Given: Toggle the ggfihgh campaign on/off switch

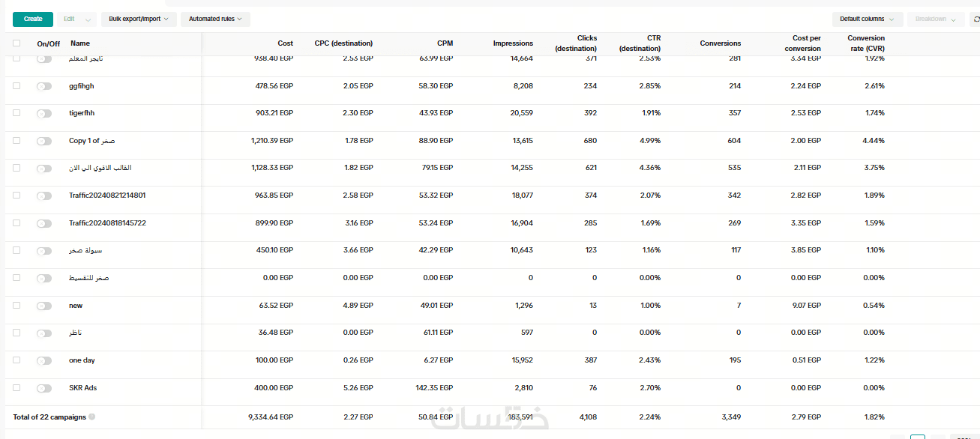Looking at the screenshot, I should click(x=44, y=86).
